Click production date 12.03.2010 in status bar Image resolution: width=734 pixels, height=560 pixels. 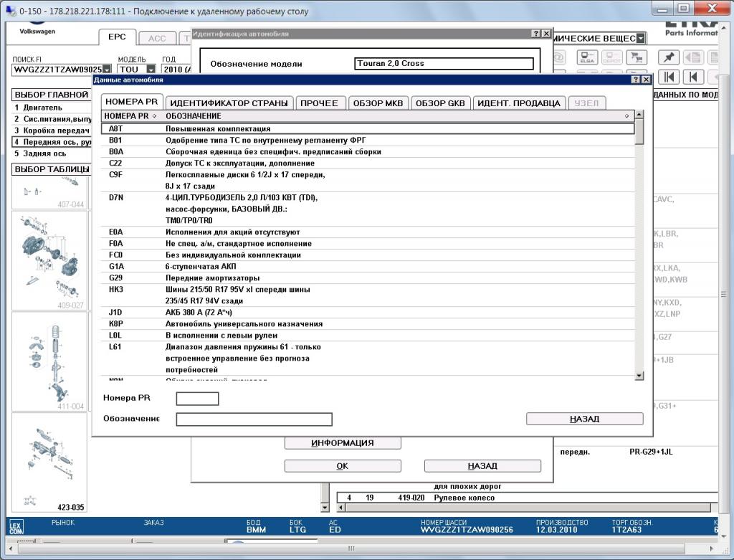click(556, 530)
